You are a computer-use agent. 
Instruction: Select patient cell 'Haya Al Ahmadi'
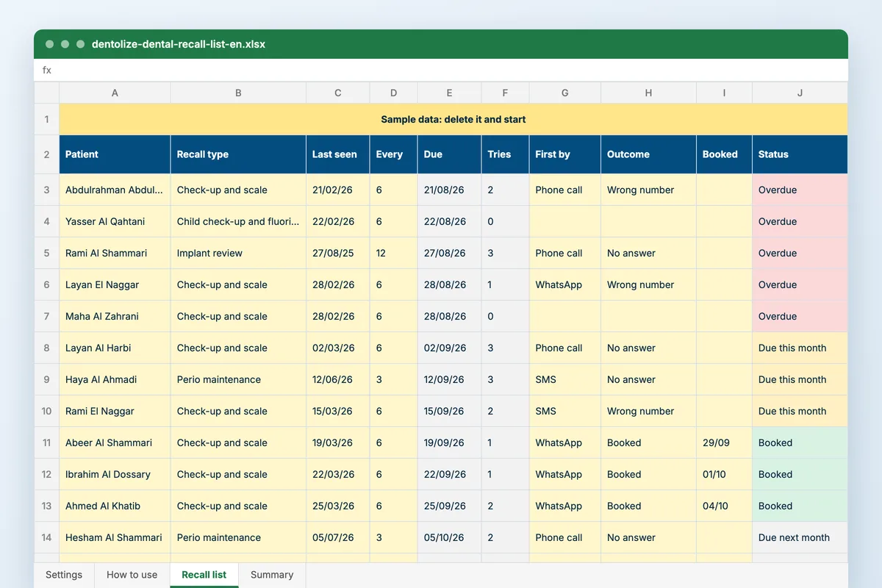[x=115, y=379]
